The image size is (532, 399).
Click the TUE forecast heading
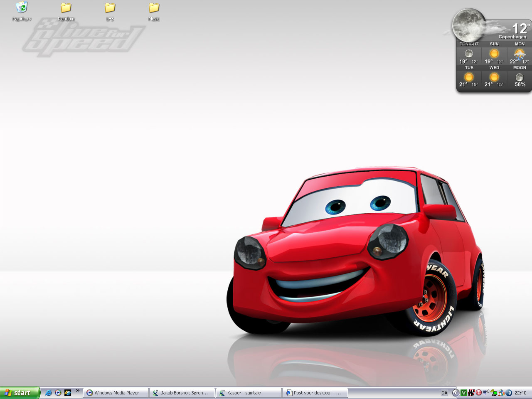click(x=469, y=68)
